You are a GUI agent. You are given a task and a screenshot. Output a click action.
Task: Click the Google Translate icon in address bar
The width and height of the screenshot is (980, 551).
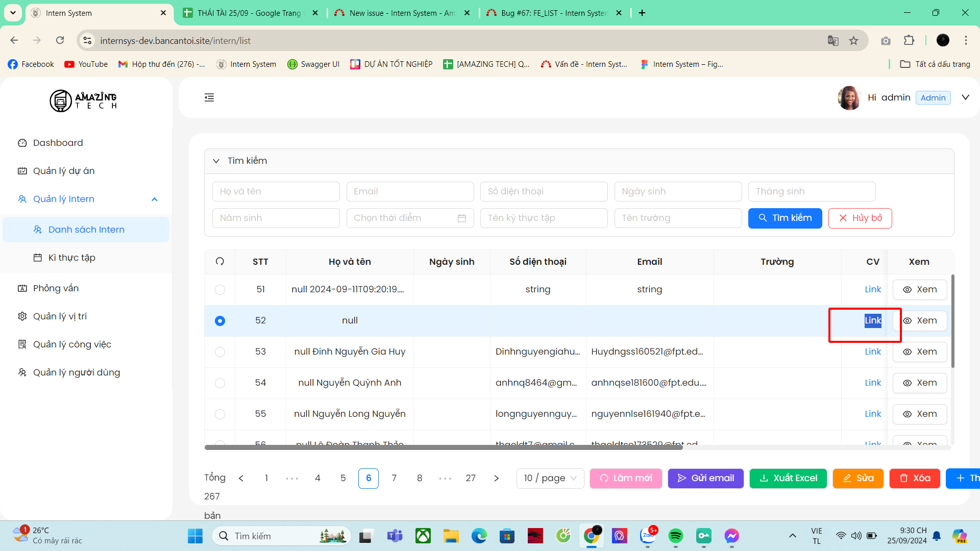(x=833, y=41)
